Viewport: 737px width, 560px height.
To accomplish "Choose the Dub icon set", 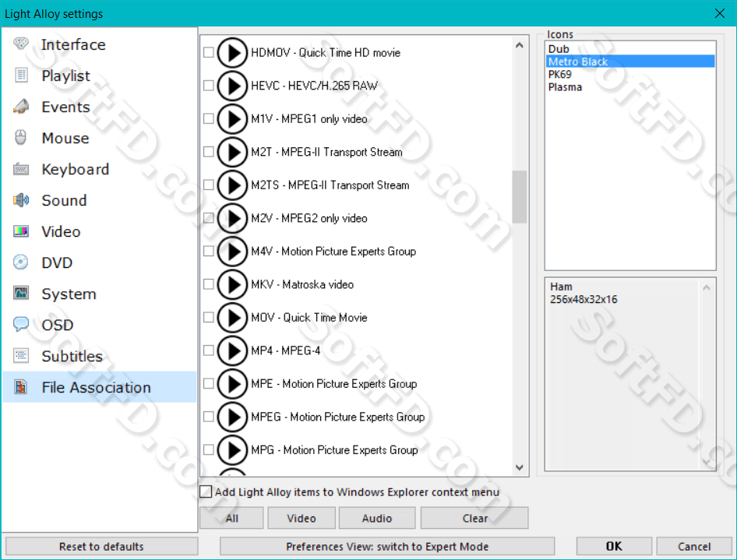I will point(630,49).
